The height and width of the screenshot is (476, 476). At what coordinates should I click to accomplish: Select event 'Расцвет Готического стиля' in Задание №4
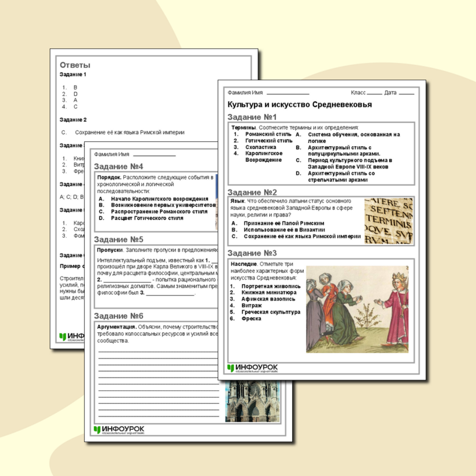[x=147, y=218]
